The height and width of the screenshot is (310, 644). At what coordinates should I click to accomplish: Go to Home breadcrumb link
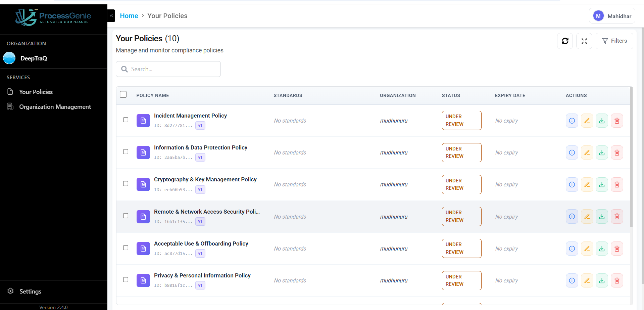[129, 16]
